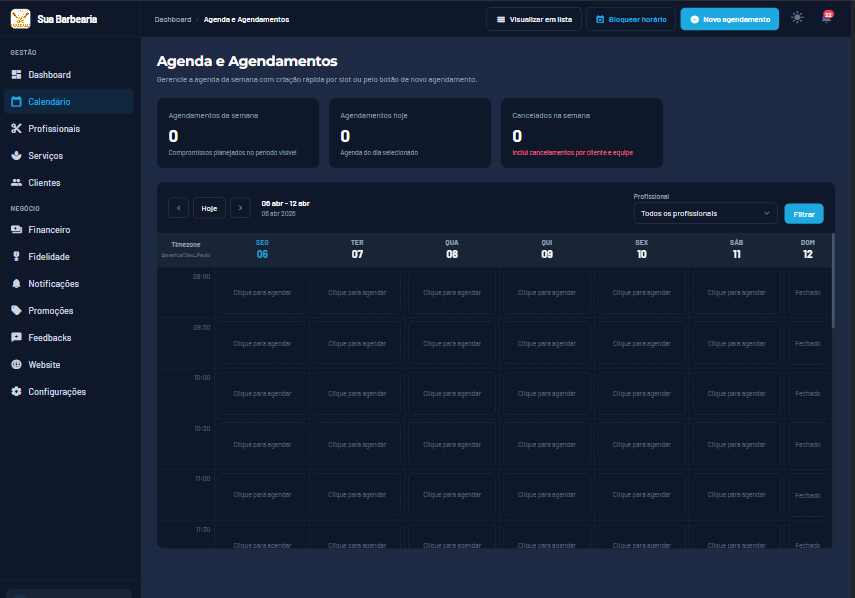This screenshot has height=598, width=855.
Task: Click the Serviços icon in sidebar
Action: pyautogui.click(x=16, y=156)
